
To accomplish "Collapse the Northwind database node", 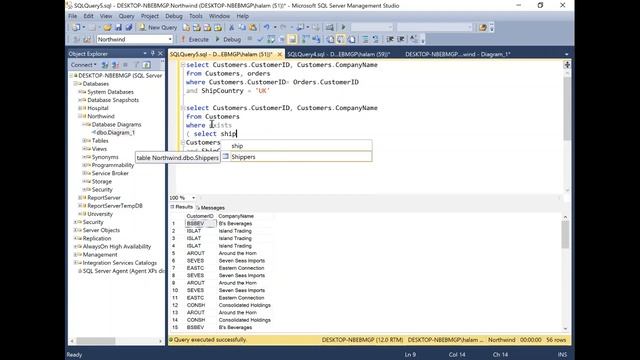I will tap(80, 116).
